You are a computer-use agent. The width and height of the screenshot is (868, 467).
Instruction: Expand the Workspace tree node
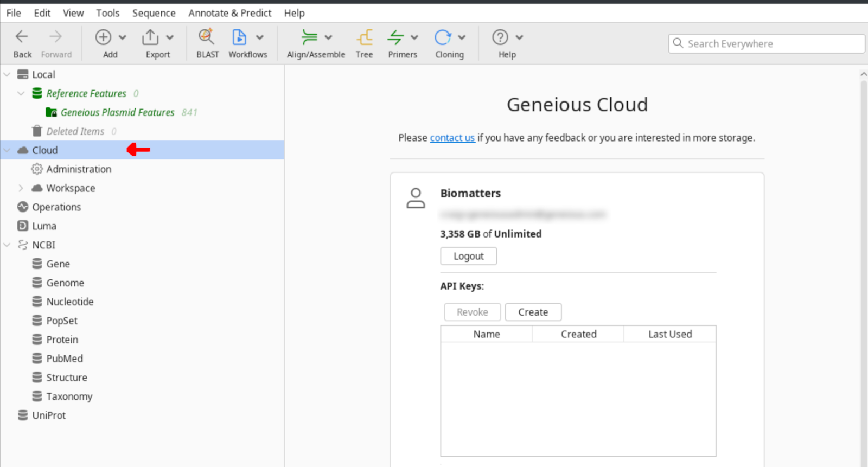(21, 188)
